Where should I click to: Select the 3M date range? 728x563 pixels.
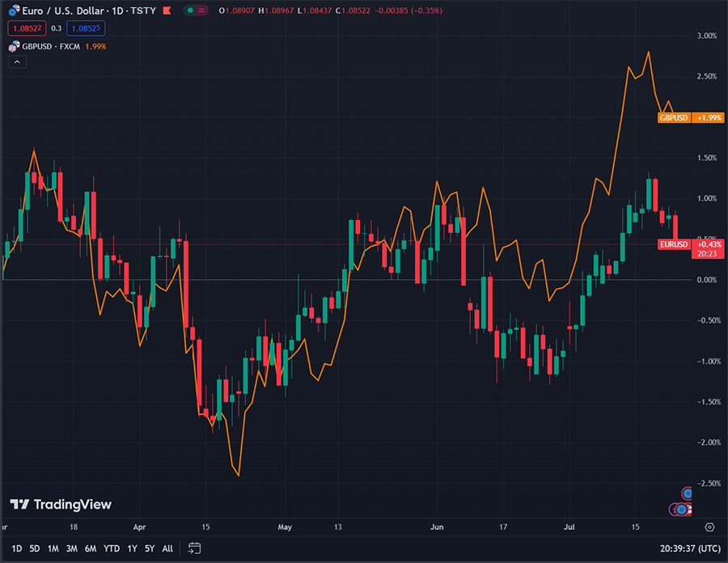click(x=71, y=548)
